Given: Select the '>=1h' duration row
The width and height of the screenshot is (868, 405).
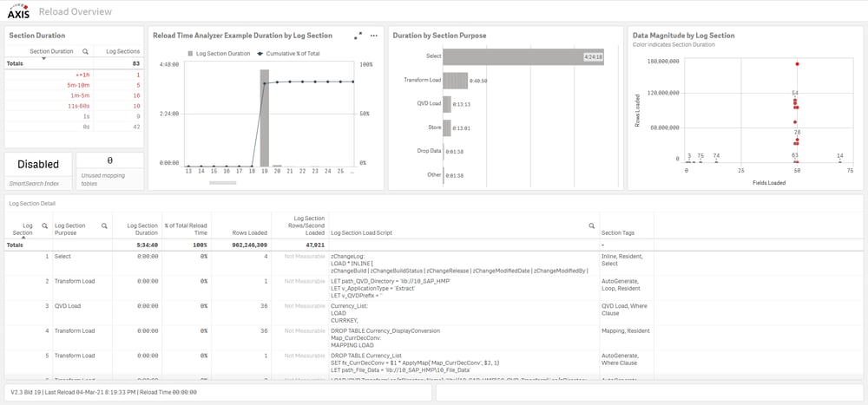Looking at the screenshot, I should (73, 75).
